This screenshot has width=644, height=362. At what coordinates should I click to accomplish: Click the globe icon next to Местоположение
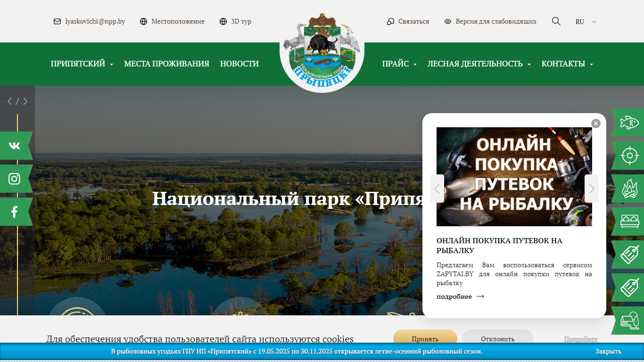[x=144, y=22]
